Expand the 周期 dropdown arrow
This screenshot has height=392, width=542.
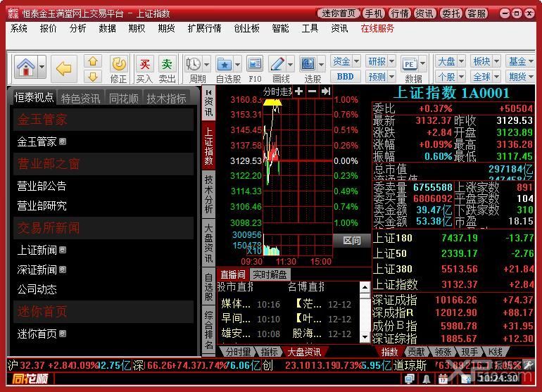click(206, 64)
